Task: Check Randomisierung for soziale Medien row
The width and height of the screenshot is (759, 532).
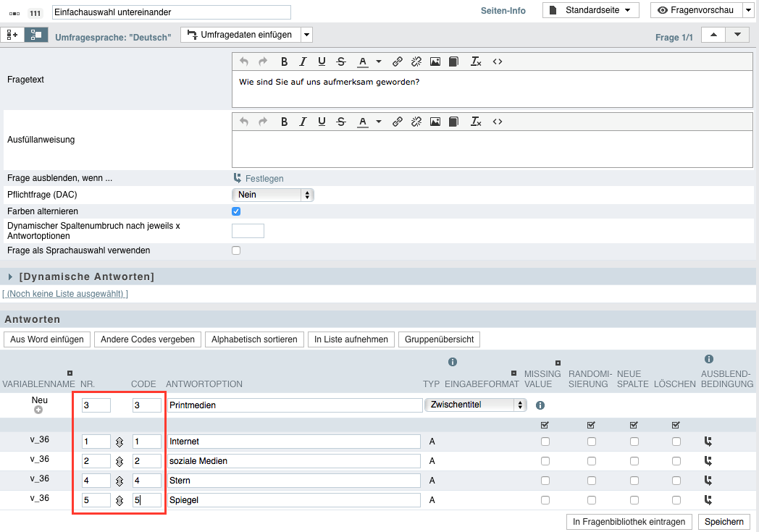Action: pyautogui.click(x=592, y=461)
